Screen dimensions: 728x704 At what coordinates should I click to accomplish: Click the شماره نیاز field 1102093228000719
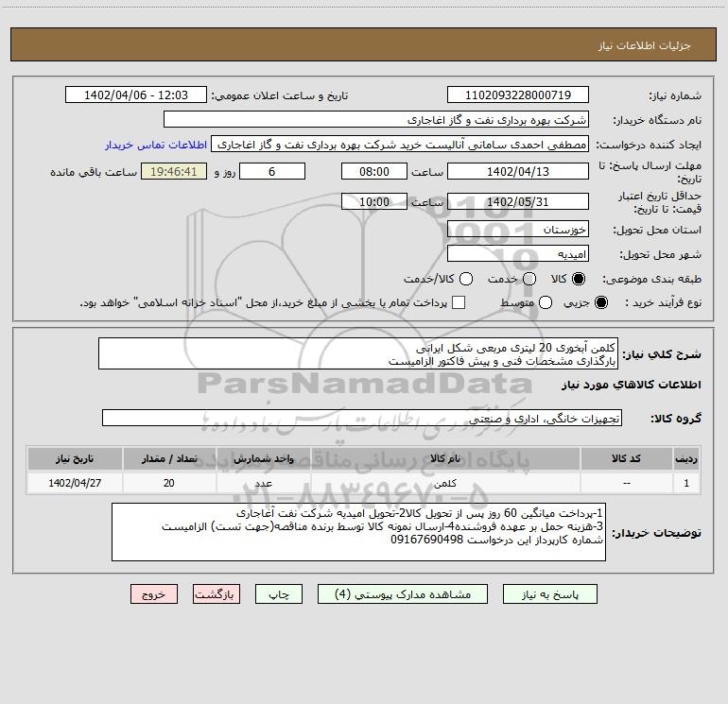coord(518,94)
